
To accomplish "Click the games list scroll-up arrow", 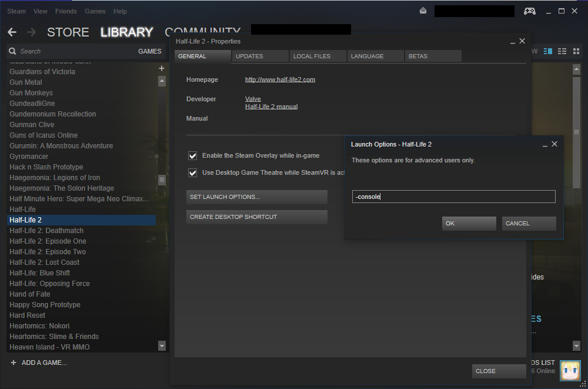I will [x=162, y=81].
